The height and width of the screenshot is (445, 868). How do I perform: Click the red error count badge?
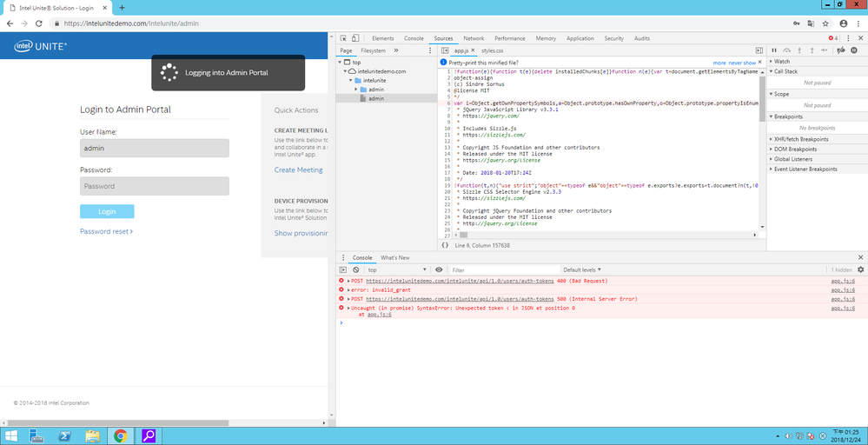[833, 38]
